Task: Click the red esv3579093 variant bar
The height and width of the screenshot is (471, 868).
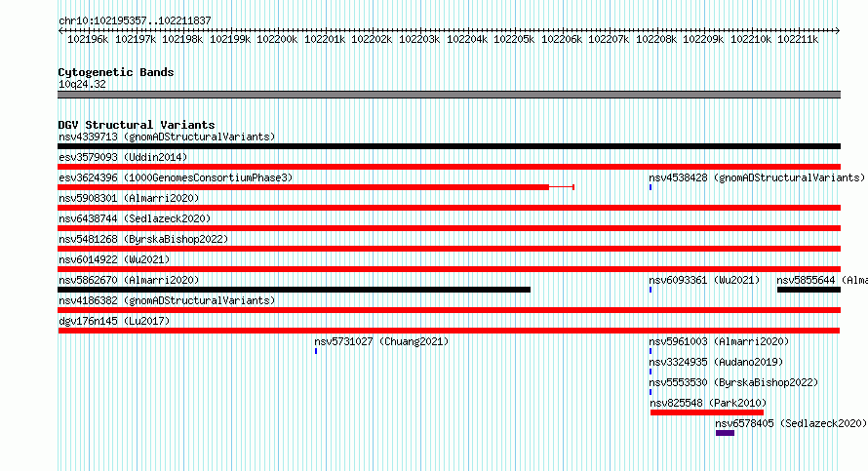Action: click(449, 167)
